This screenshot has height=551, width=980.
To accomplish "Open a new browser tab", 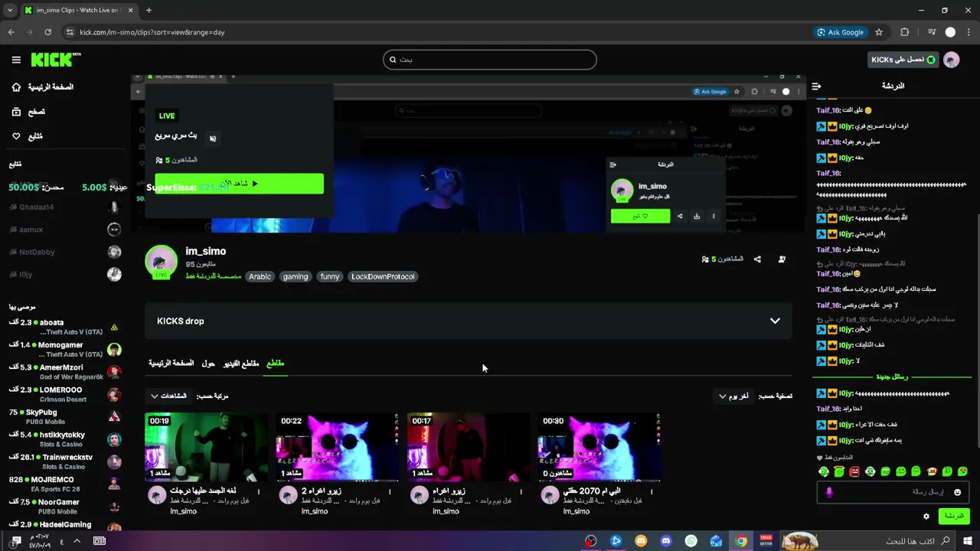I will tap(149, 10).
